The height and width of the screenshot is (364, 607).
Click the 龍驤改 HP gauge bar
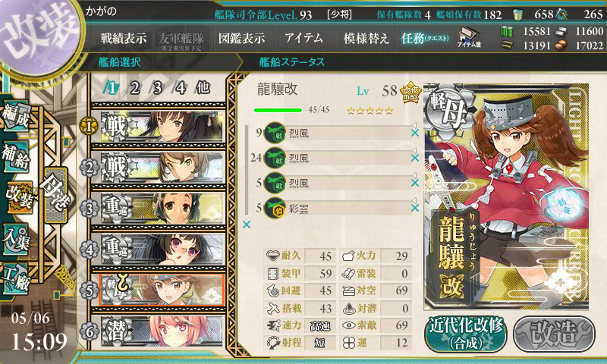click(278, 110)
